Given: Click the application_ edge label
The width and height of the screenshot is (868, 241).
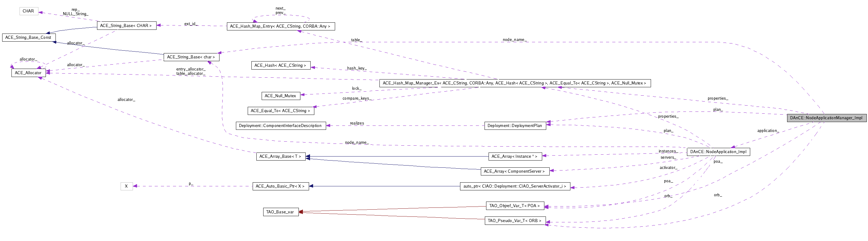Looking at the screenshot, I should (x=768, y=131).
